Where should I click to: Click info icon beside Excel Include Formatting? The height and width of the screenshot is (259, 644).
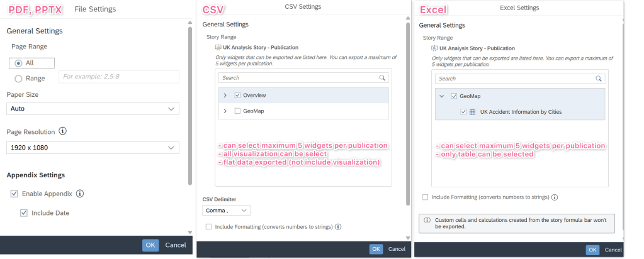pyautogui.click(x=555, y=197)
